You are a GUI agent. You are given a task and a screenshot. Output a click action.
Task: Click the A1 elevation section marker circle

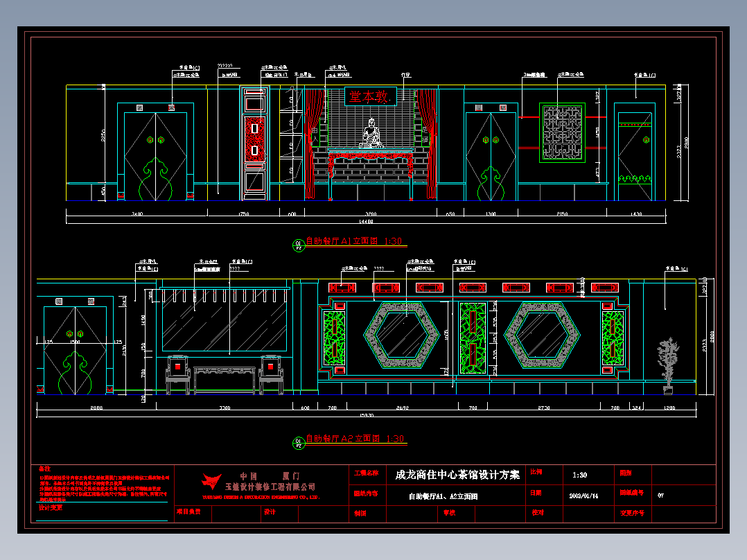click(298, 245)
